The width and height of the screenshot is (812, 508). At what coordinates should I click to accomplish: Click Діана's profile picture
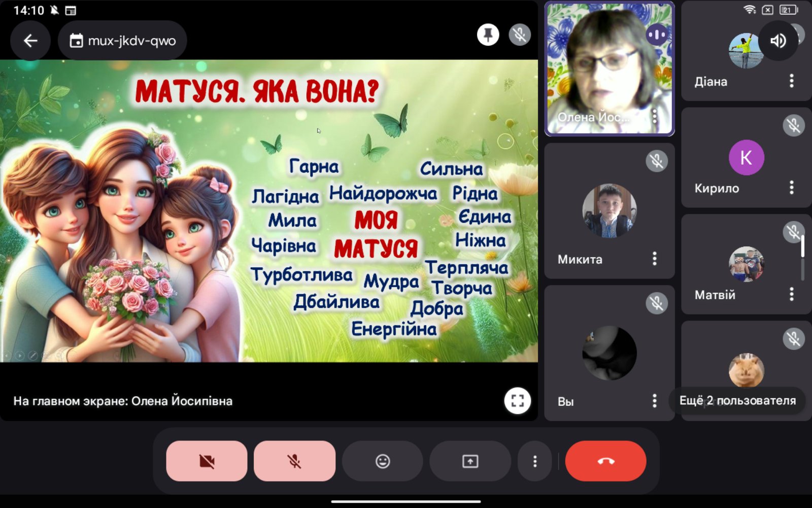tap(746, 51)
